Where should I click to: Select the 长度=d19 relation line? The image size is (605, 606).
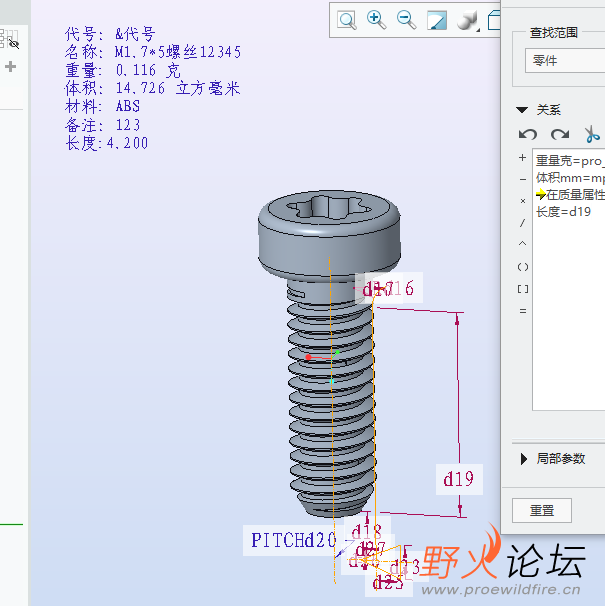(x=563, y=212)
